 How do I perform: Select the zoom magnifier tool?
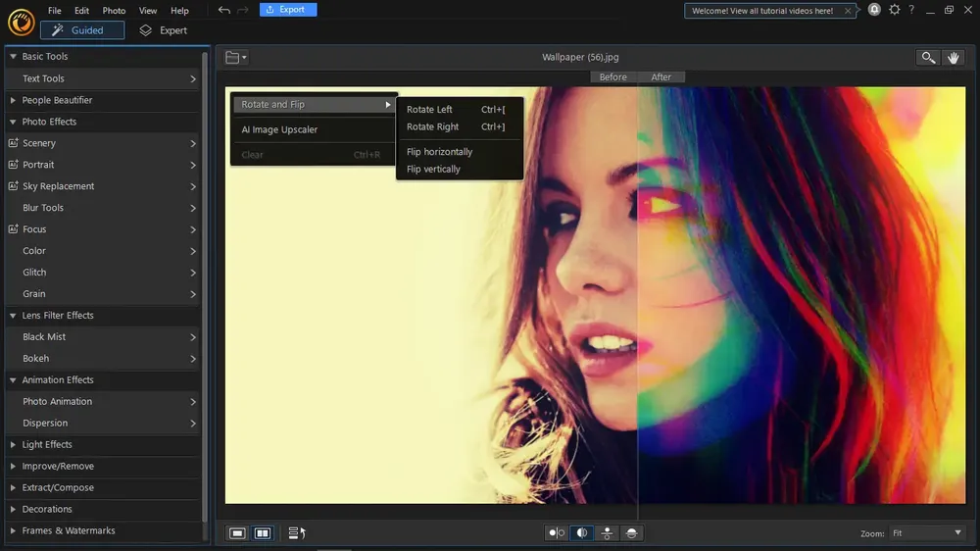click(927, 58)
